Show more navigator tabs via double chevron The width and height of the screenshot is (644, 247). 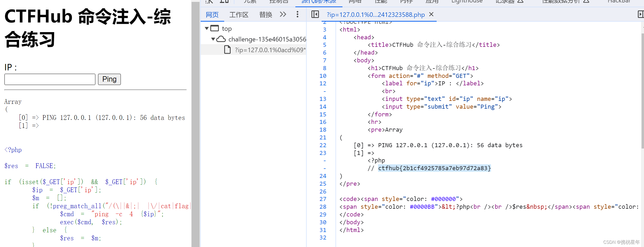tap(283, 14)
